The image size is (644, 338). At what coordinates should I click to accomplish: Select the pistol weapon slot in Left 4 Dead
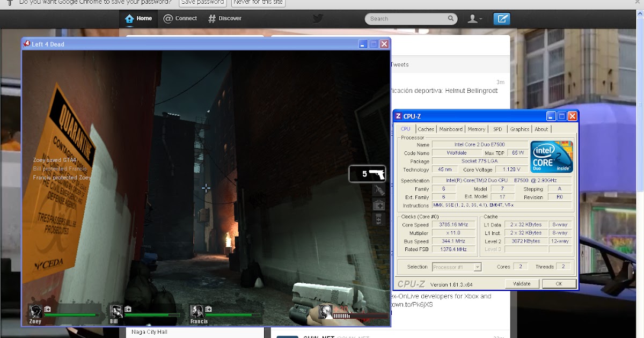(367, 174)
